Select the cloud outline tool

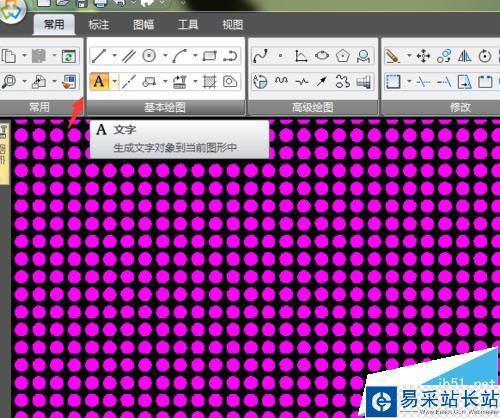(x=342, y=82)
